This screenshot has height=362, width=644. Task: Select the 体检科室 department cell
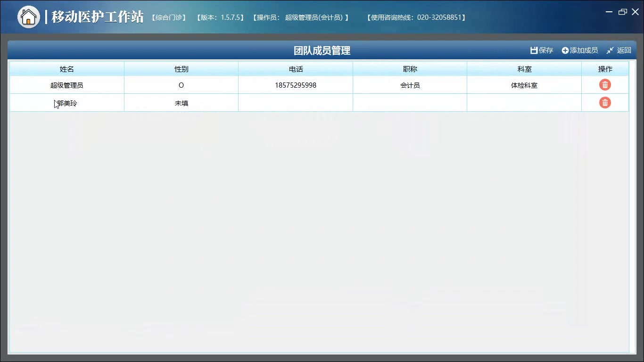tap(524, 85)
